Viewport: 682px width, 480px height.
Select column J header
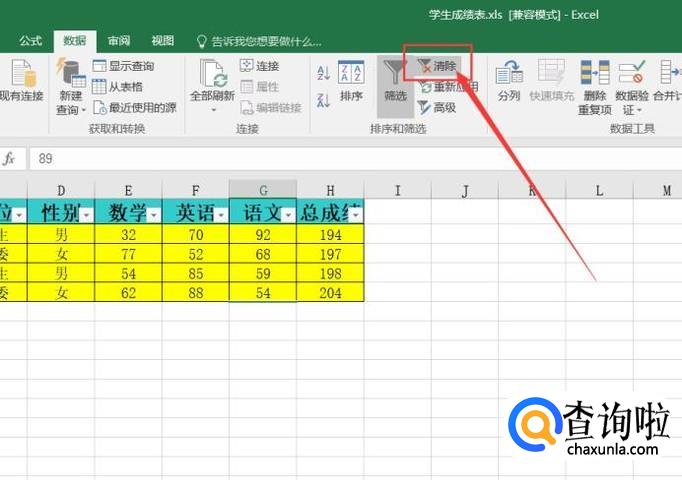pos(465,190)
